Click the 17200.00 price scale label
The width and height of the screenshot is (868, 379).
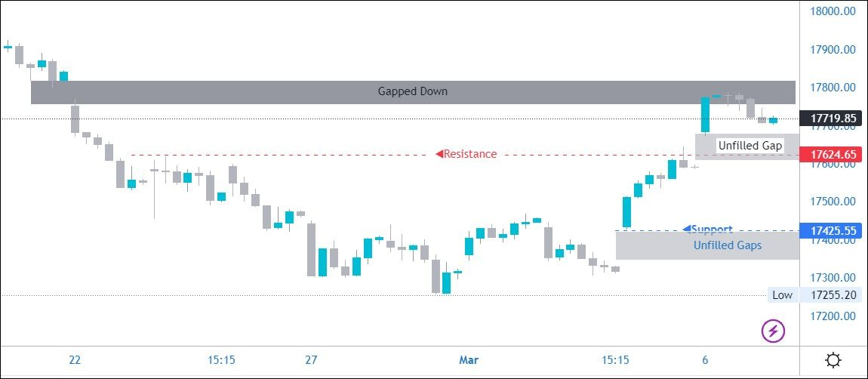(833, 316)
